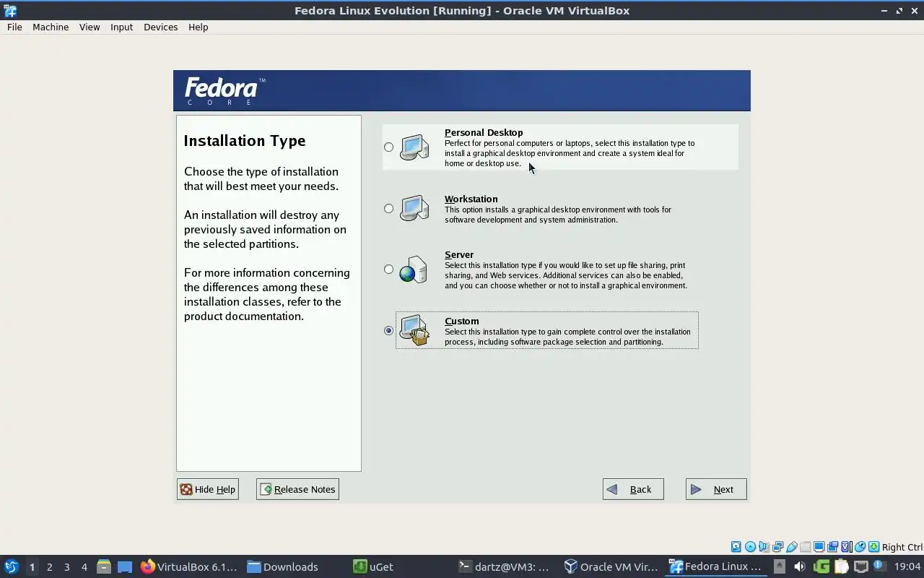Click the update notification tray icon
This screenshot has width=924, height=578.
tap(880, 566)
